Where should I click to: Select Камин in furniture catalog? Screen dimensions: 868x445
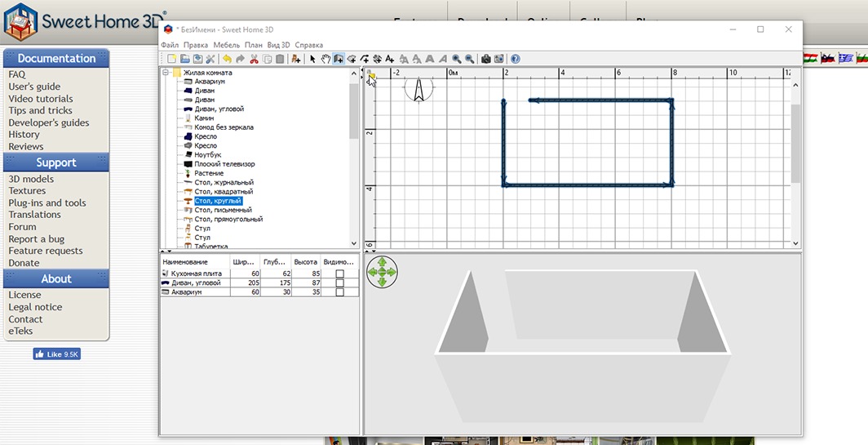pyautogui.click(x=204, y=118)
